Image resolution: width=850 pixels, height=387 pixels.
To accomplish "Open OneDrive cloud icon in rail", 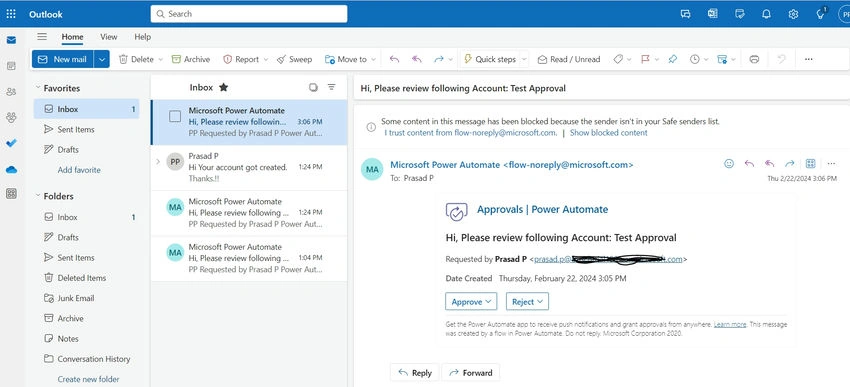I will (x=11, y=170).
